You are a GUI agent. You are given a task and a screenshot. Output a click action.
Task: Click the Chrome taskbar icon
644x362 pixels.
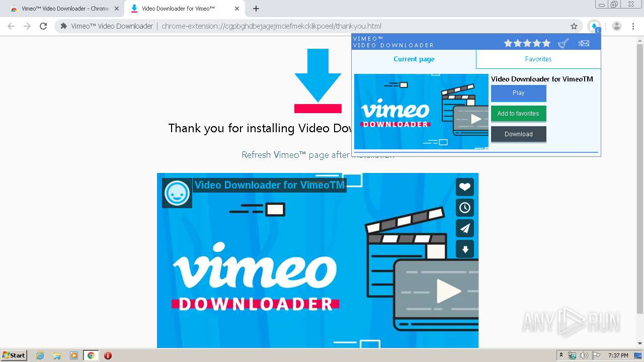pyautogui.click(x=91, y=355)
